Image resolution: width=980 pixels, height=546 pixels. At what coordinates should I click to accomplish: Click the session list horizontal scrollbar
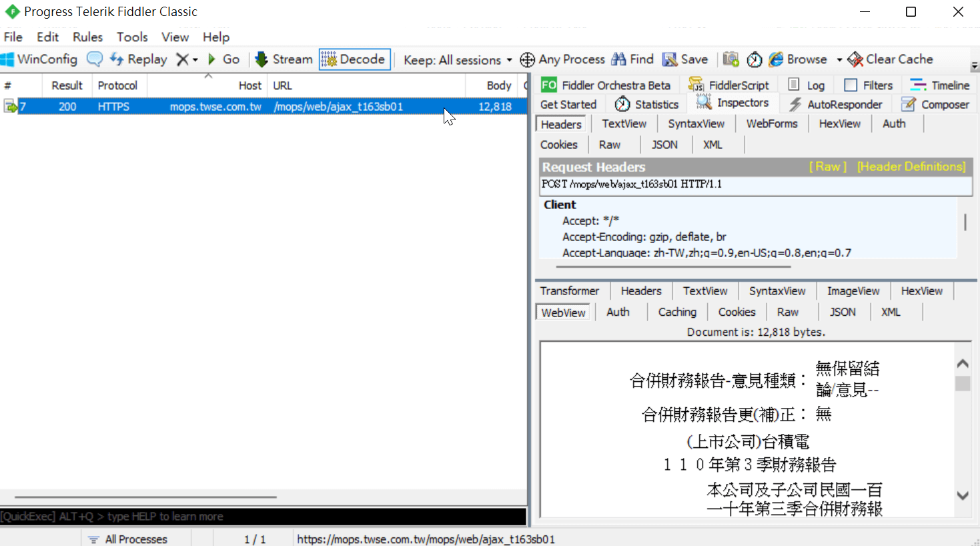145,497
